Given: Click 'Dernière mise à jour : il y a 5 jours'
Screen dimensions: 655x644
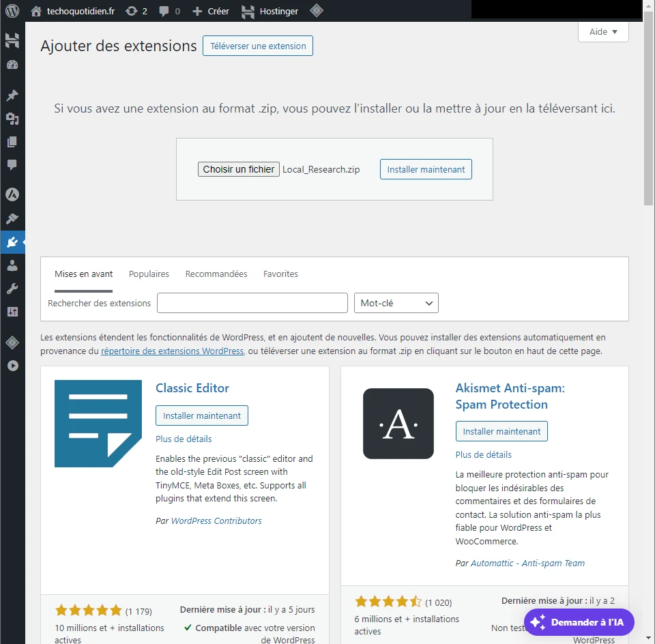Looking at the screenshot, I should (x=247, y=609).
